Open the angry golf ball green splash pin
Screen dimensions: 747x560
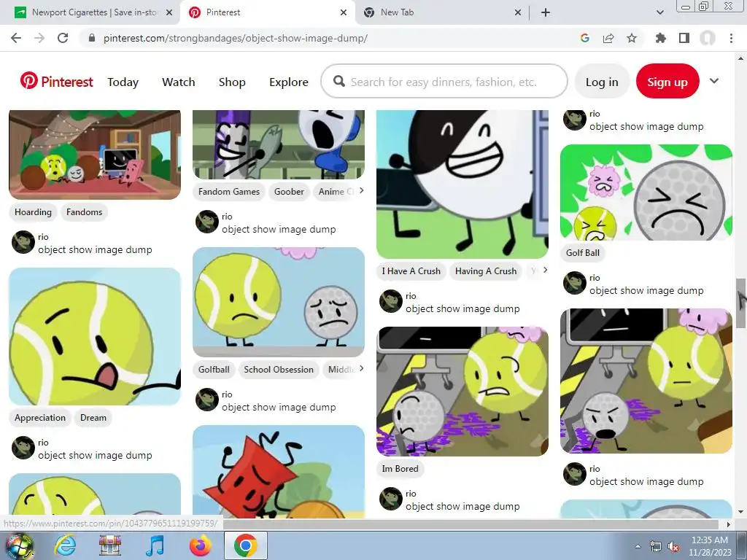tap(646, 192)
